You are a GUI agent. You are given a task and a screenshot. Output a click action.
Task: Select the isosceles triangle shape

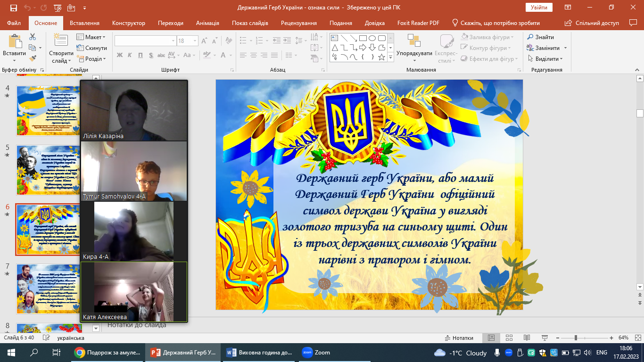[x=335, y=48]
